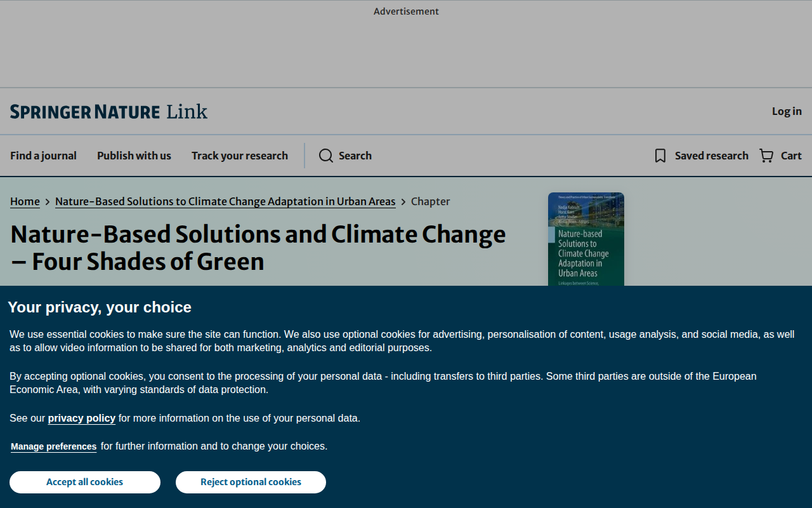Click the Saved research text link
Image resolution: width=812 pixels, height=508 pixels.
pyautogui.click(x=712, y=156)
